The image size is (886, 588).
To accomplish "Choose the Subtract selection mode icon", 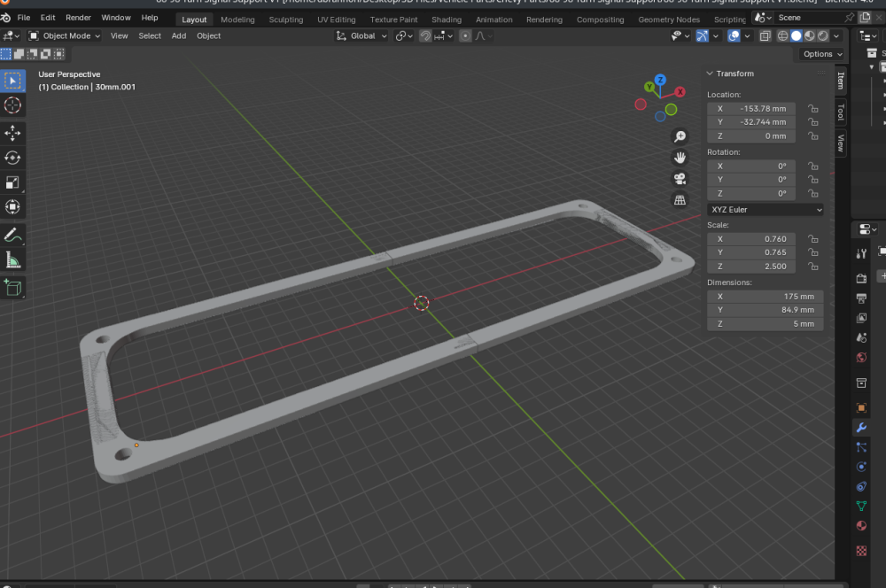I will tap(32, 54).
